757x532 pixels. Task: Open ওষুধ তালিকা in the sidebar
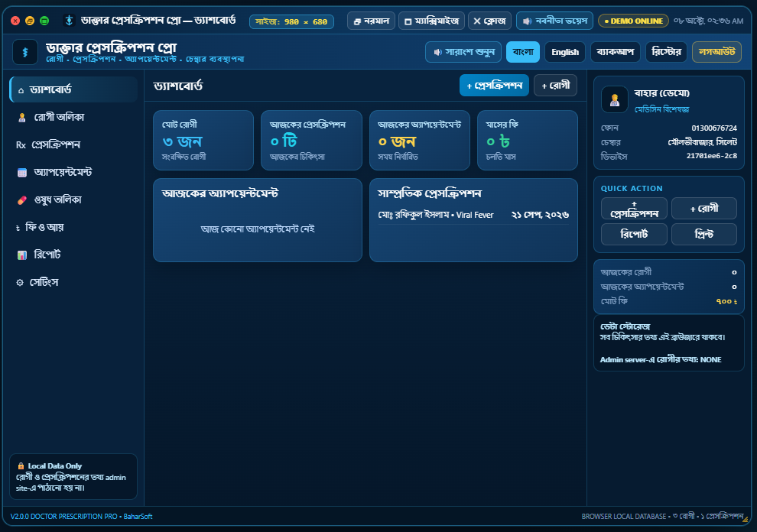[x=73, y=199]
